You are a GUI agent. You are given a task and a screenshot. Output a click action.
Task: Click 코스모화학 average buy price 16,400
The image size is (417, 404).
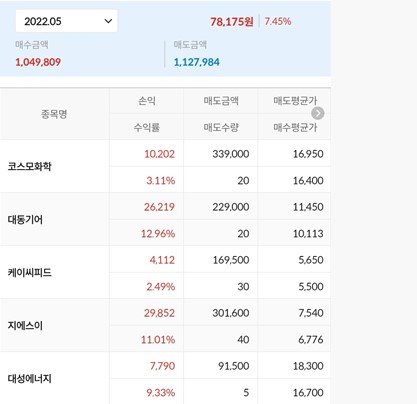tap(308, 180)
